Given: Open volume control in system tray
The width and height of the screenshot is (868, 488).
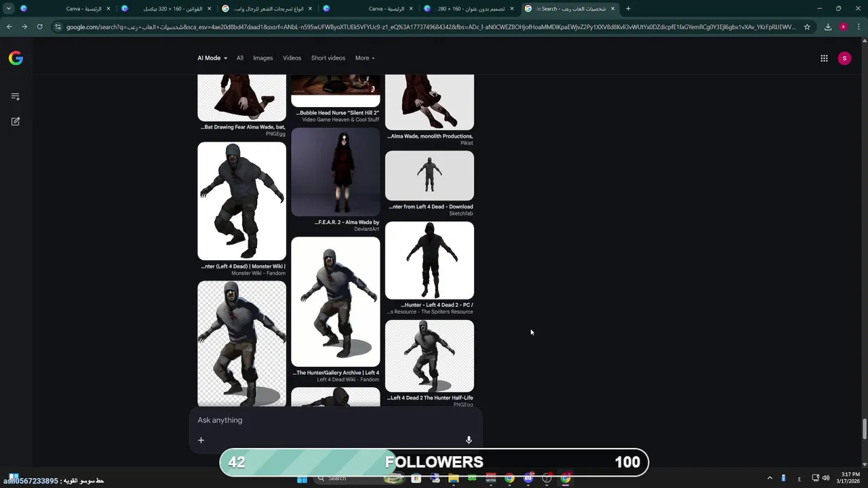Looking at the screenshot, I should [x=826, y=479].
